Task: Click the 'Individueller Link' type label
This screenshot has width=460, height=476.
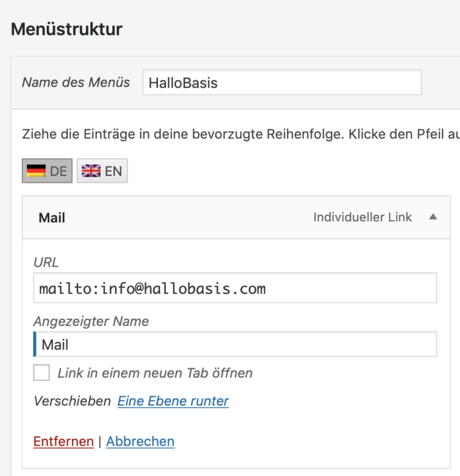Action: coord(363,217)
